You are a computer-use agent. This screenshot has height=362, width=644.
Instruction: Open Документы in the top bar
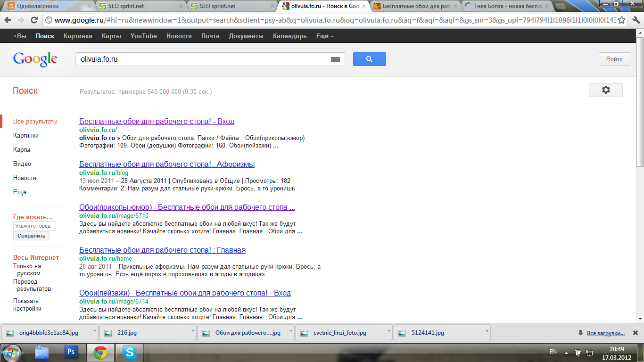(246, 36)
